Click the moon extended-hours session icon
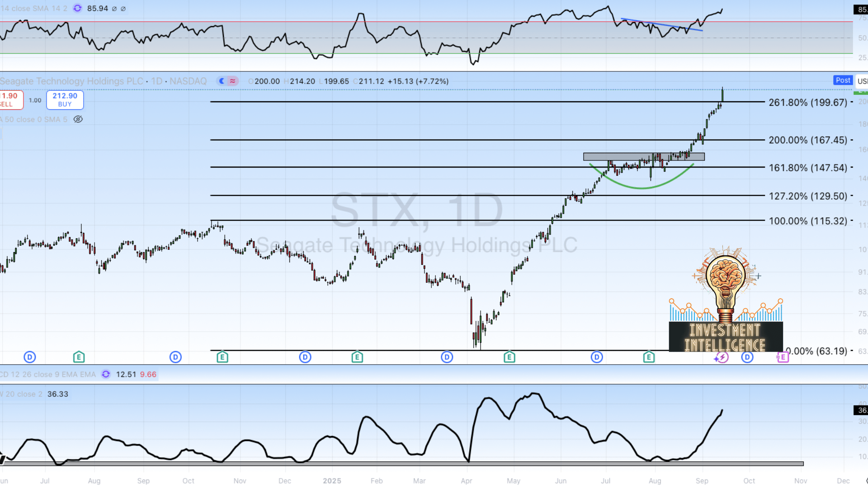Image resolution: width=868 pixels, height=488 pixels. pos(222,81)
